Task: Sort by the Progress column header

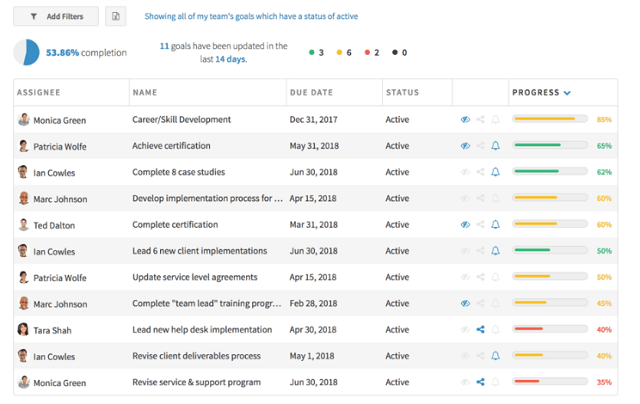Action: (536, 93)
